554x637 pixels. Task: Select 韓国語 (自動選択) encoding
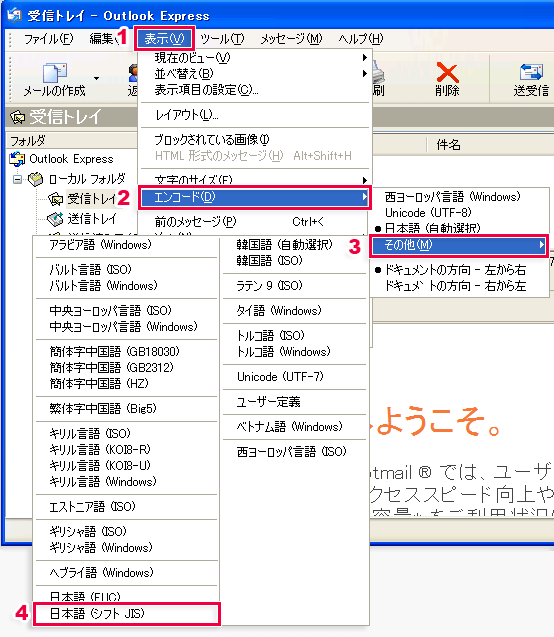[x=294, y=245]
